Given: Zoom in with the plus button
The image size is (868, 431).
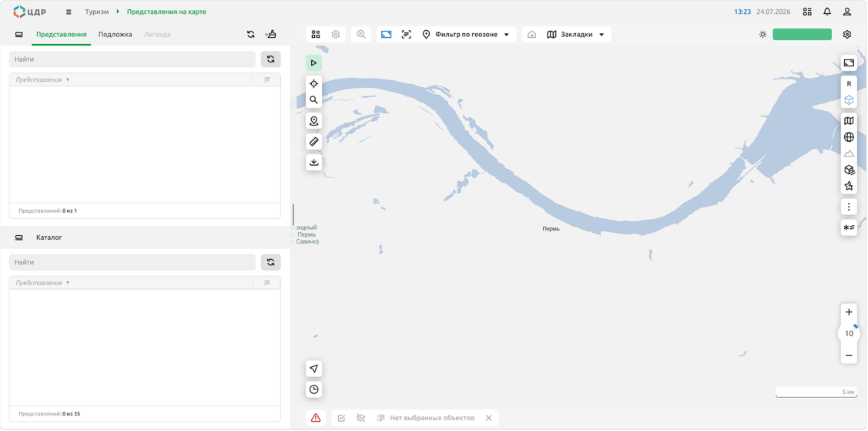Looking at the screenshot, I should (849, 312).
